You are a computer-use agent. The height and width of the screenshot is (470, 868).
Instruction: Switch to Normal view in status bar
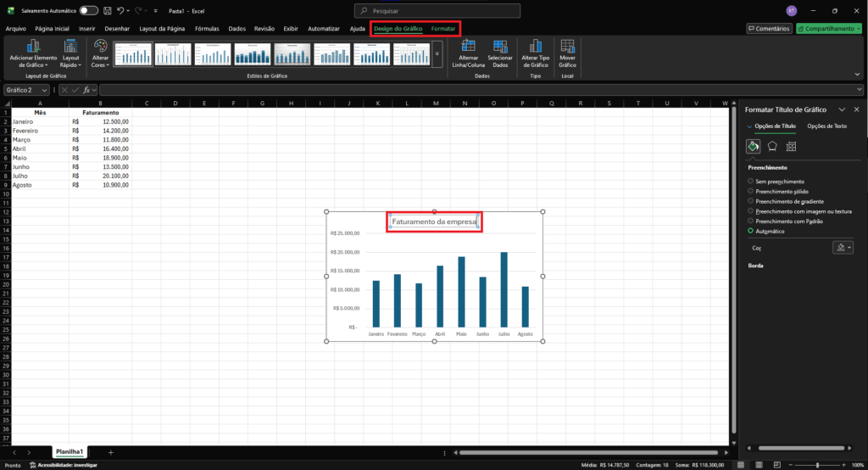click(741, 464)
